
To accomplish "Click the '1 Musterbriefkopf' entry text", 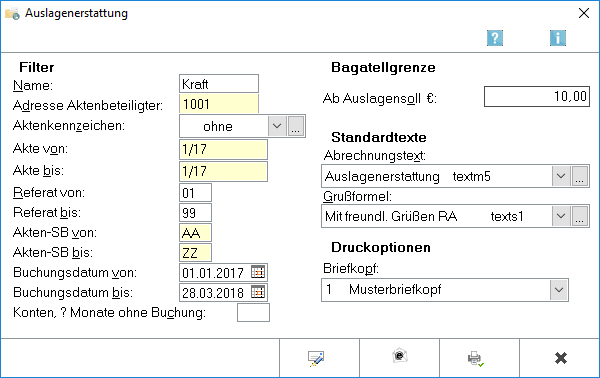I will (383, 290).
